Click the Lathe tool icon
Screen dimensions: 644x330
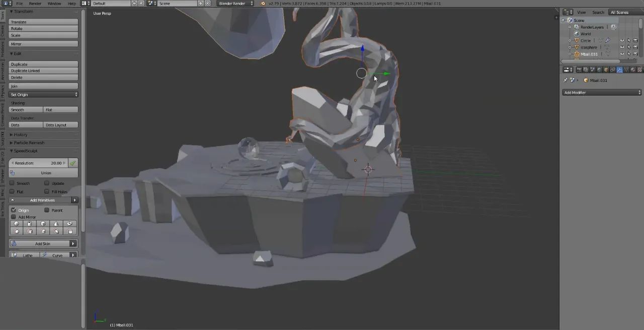[x=13, y=255]
